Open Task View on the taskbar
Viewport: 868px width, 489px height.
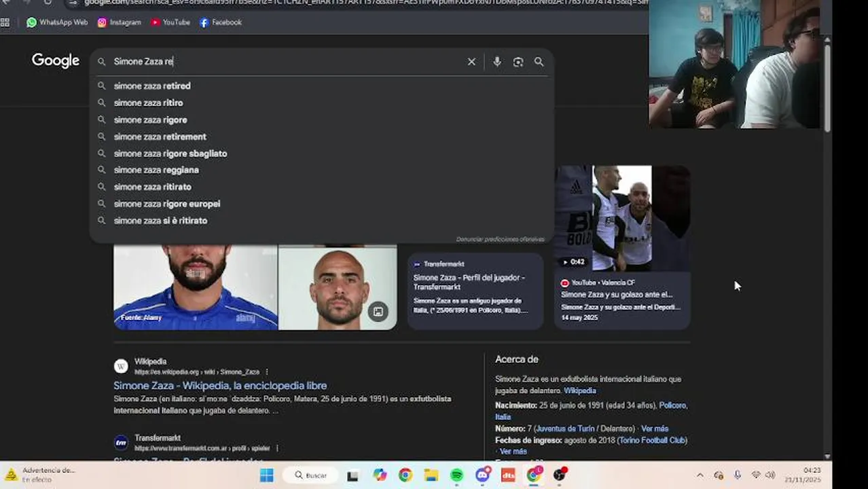[x=352, y=475]
